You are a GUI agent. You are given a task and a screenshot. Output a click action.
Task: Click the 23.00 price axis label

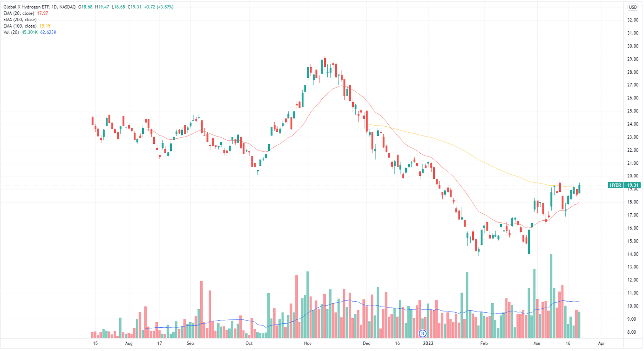point(633,137)
